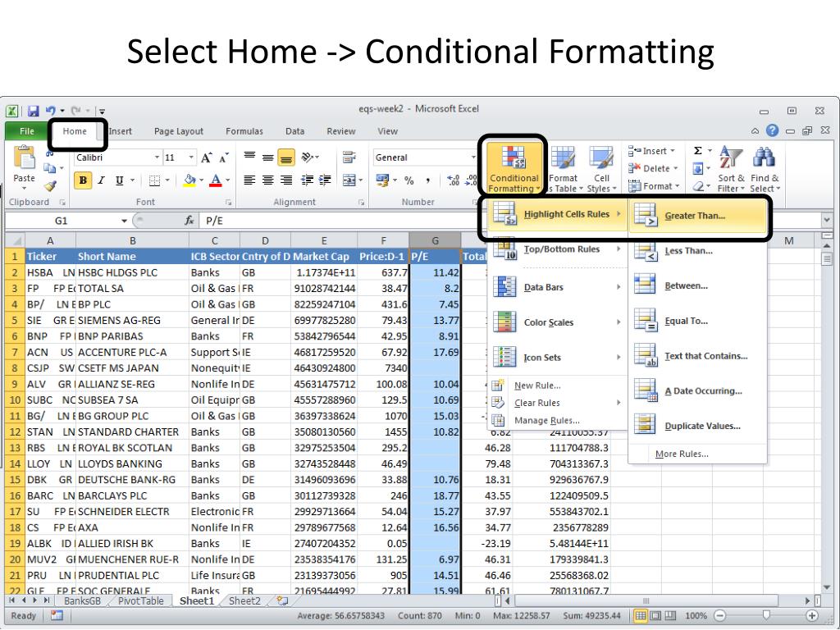840x630 pixels.
Task: Click the Merge and Center icon
Action: point(349,180)
